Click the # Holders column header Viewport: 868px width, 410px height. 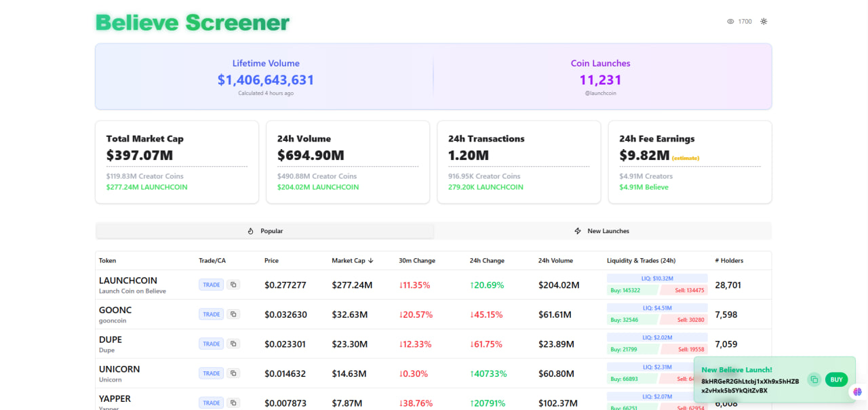[x=729, y=261]
